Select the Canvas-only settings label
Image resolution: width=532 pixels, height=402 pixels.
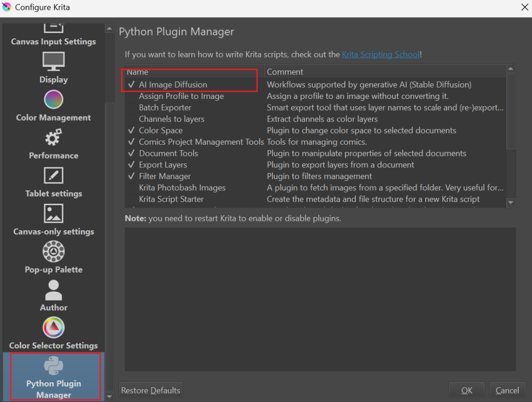point(54,231)
